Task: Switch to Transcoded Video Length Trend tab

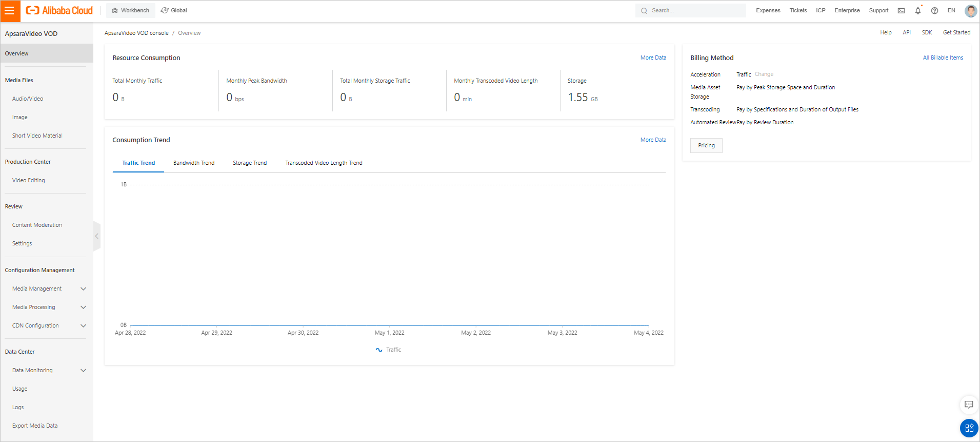Action: [324, 163]
